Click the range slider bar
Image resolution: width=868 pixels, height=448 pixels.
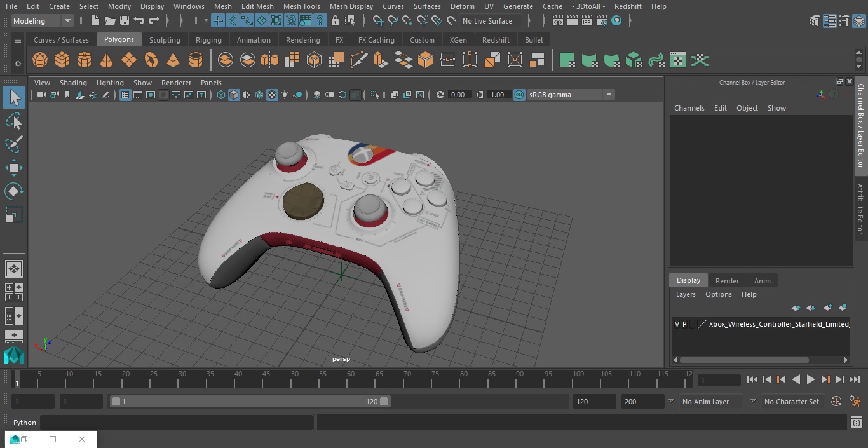click(250, 402)
